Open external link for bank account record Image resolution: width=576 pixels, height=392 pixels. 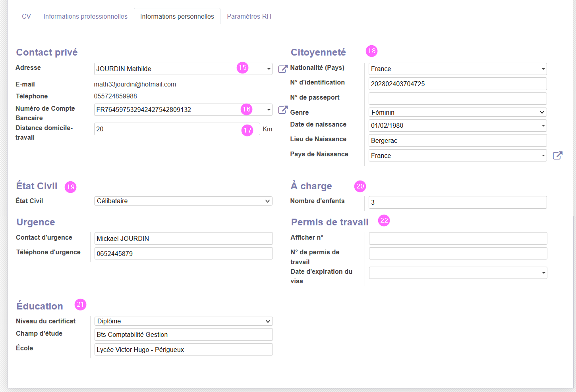tap(283, 110)
